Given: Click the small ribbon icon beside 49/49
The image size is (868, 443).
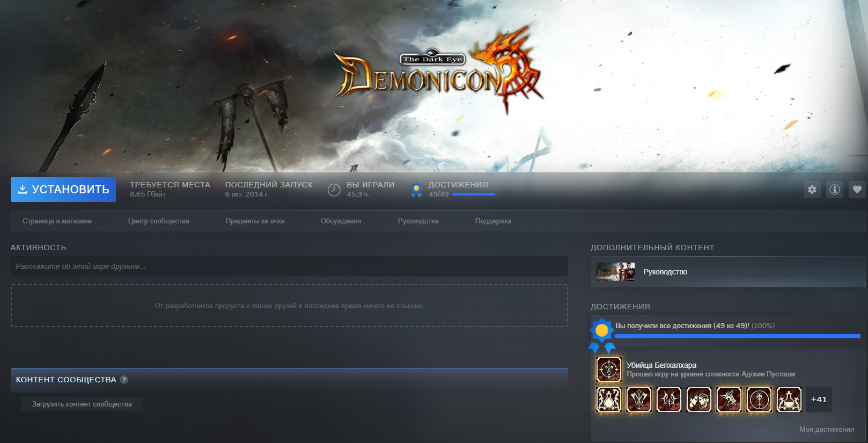Looking at the screenshot, I should coord(416,190).
